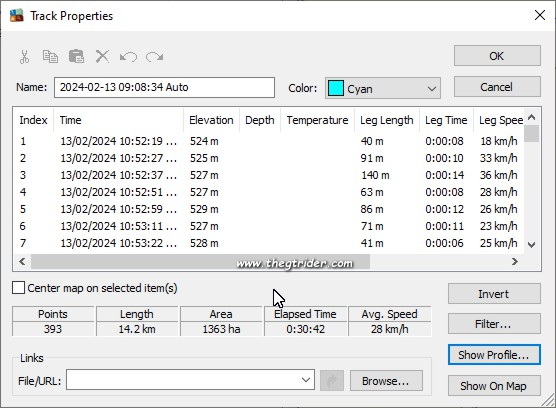Select track point row with index 4
Image resolution: width=556 pixels, height=408 pixels.
coord(268,192)
